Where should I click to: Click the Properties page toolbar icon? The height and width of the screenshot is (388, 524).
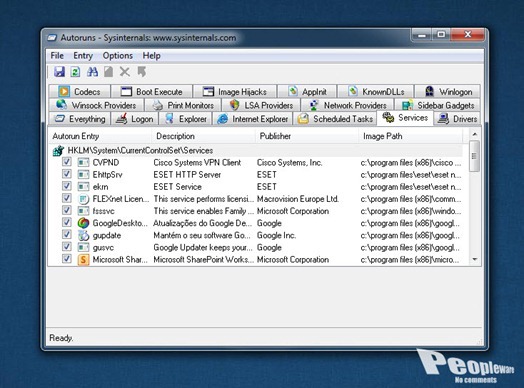[109, 72]
